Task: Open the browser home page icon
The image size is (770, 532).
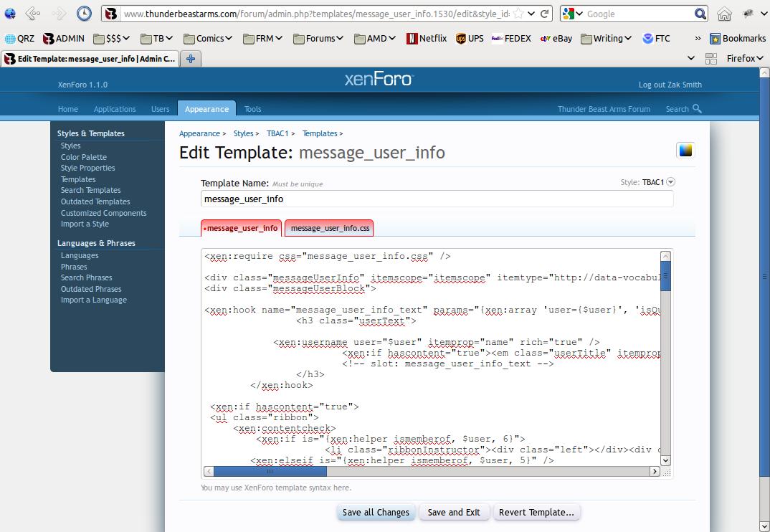Action: coord(725,14)
